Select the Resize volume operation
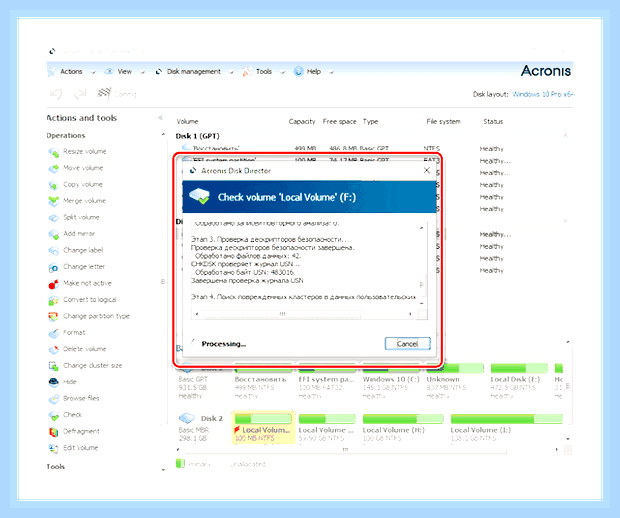 (85, 151)
